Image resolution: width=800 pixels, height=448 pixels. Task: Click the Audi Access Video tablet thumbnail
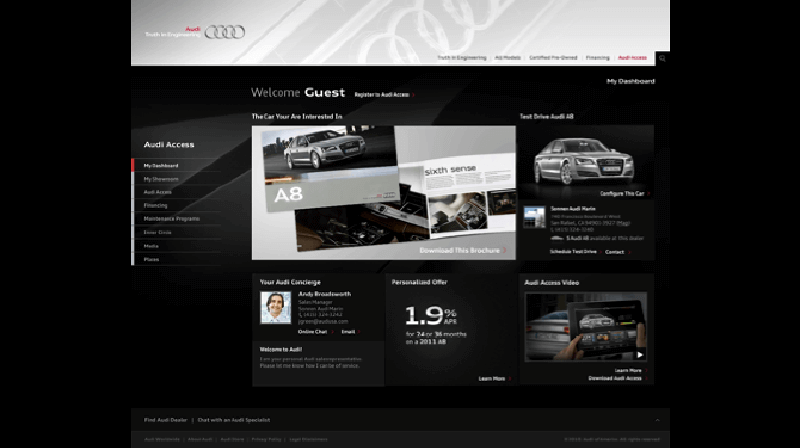[586, 327]
